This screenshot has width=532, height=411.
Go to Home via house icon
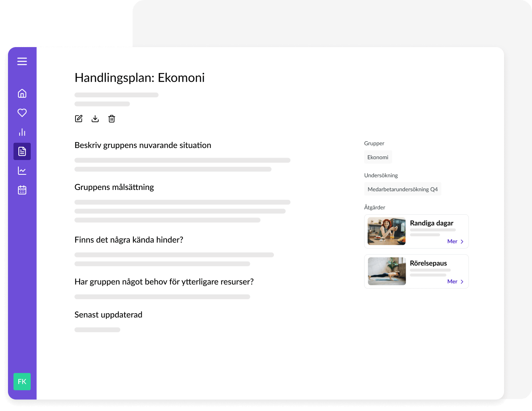click(x=22, y=93)
